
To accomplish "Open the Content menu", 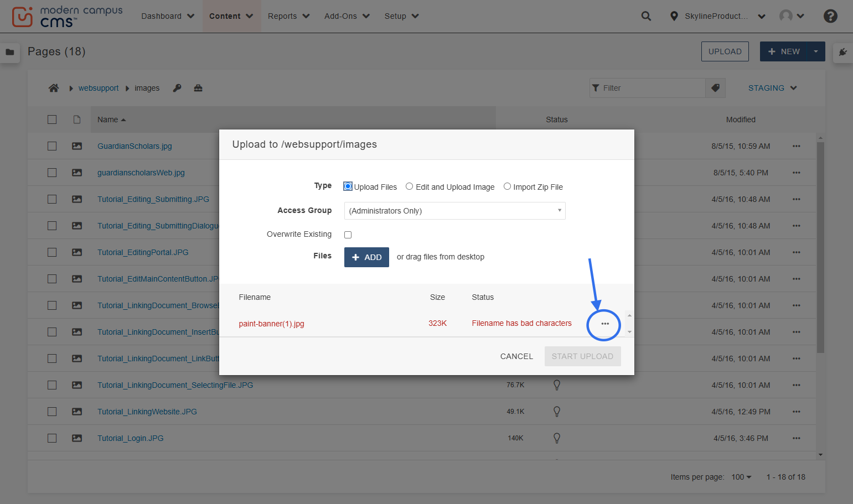I will (231, 16).
